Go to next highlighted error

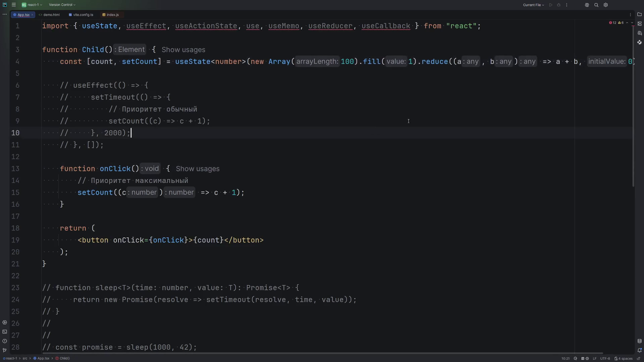click(x=632, y=23)
